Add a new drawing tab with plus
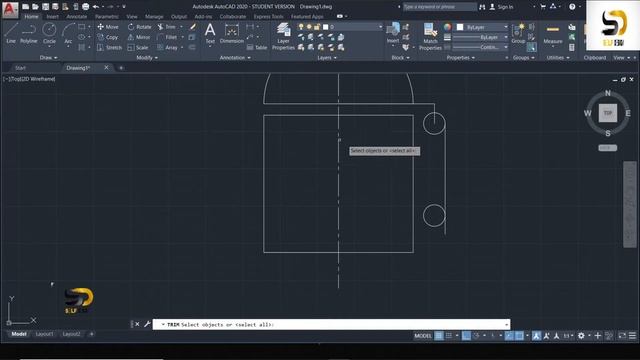 pyautogui.click(x=121, y=68)
